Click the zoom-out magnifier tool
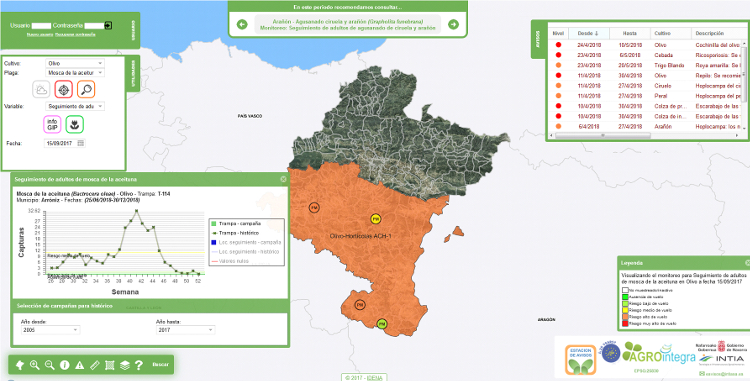The height and width of the screenshot is (381, 750). click(49, 365)
